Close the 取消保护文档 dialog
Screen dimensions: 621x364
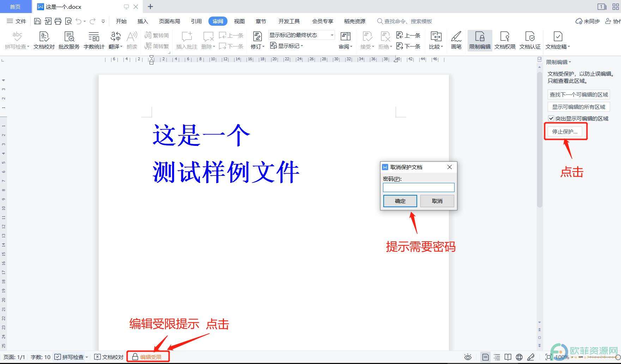pos(449,167)
